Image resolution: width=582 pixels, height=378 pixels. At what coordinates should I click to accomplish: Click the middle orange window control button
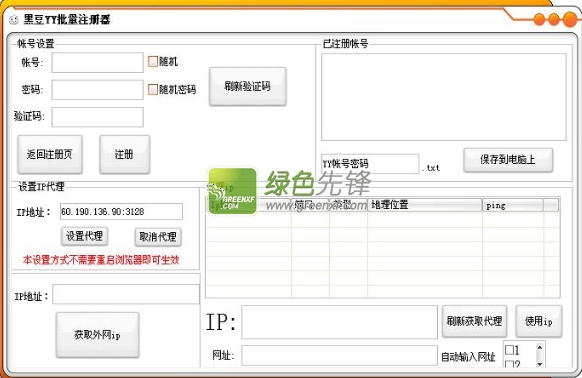pyautogui.click(x=554, y=19)
